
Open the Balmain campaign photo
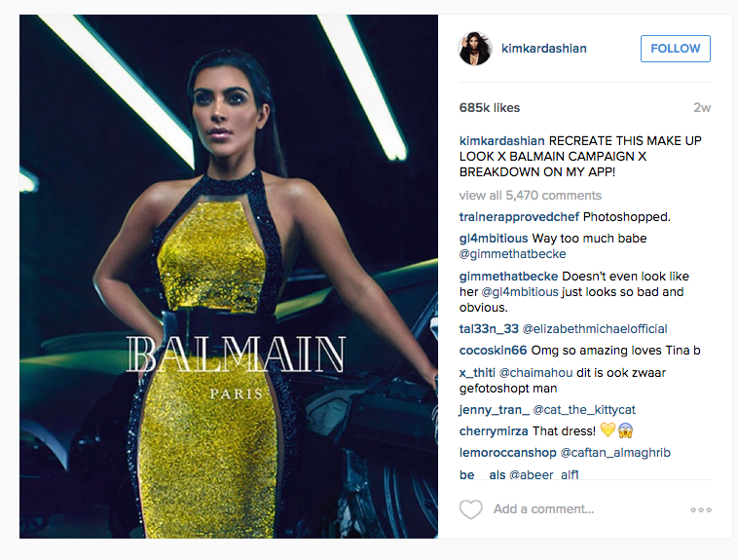coord(229,277)
